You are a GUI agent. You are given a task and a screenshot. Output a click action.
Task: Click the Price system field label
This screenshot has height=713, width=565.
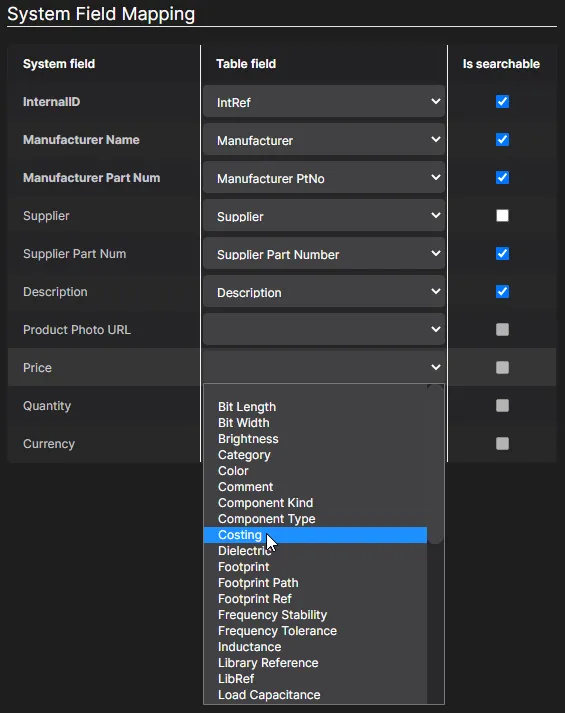pos(37,367)
